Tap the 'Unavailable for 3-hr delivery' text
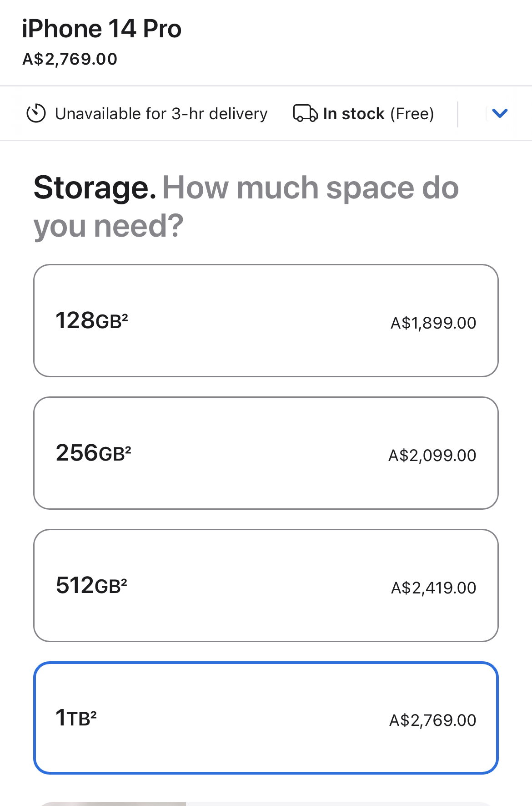Screen dimensions: 532x806 pos(161,113)
